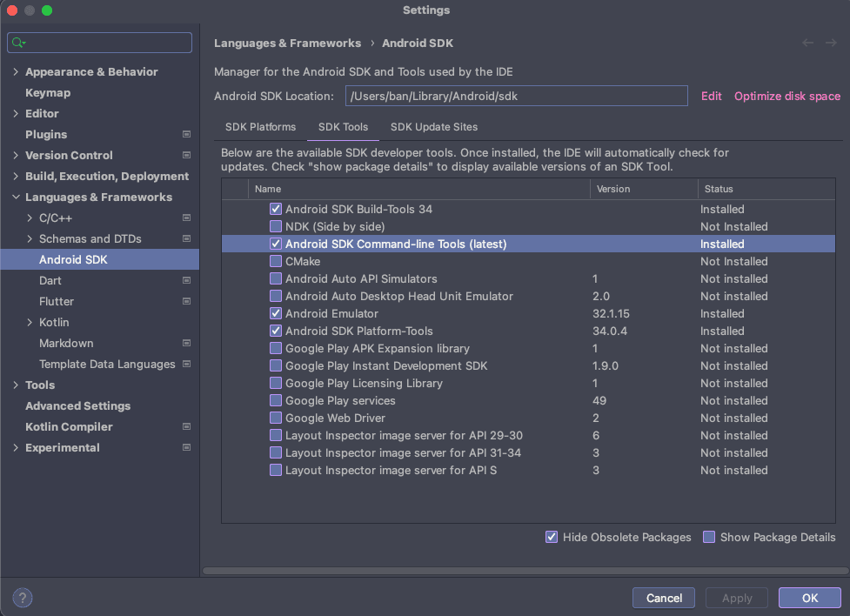Open SDK Update Sites tab
The image size is (850, 616).
point(434,127)
